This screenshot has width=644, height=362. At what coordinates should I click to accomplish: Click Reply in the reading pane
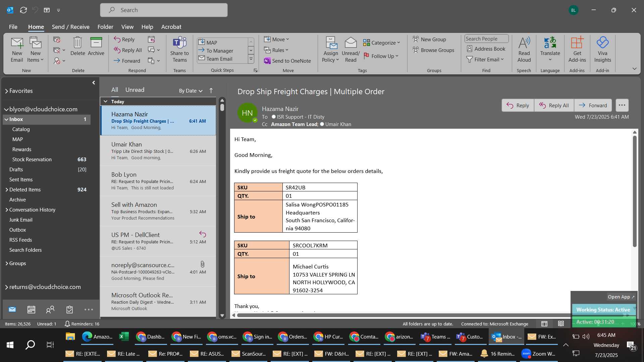tap(518, 105)
